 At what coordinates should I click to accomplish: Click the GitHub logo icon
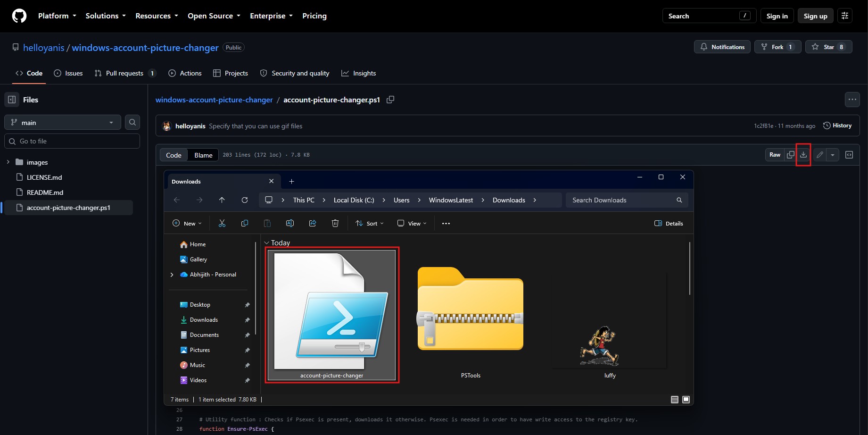click(x=19, y=16)
